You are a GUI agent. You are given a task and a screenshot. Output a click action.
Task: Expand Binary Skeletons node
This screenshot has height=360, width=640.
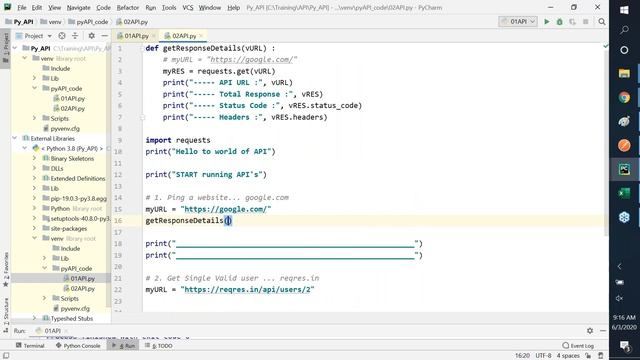coord(35,158)
